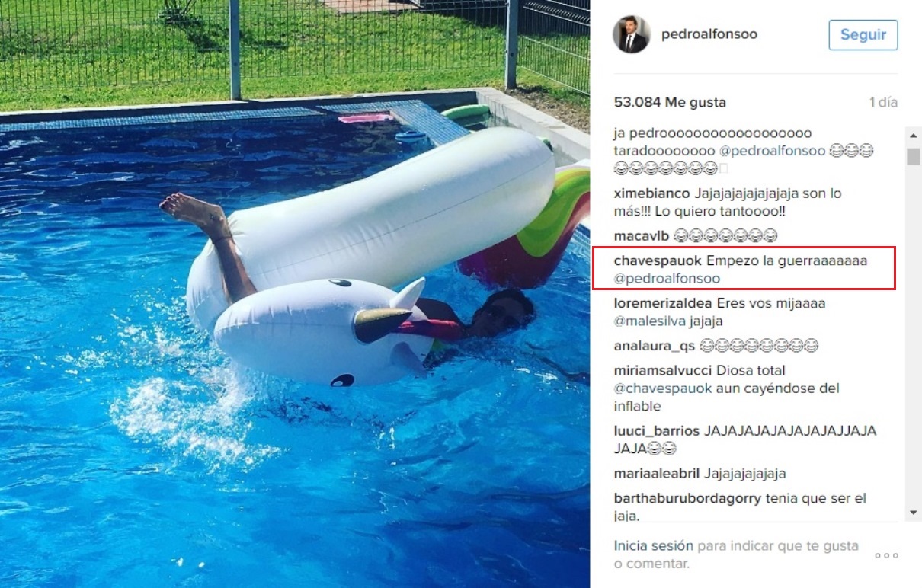Image resolution: width=922 pixels, height=588 pixels.
Task: View the 53.084 Me gusta likes list
Action: click(670, 102)
